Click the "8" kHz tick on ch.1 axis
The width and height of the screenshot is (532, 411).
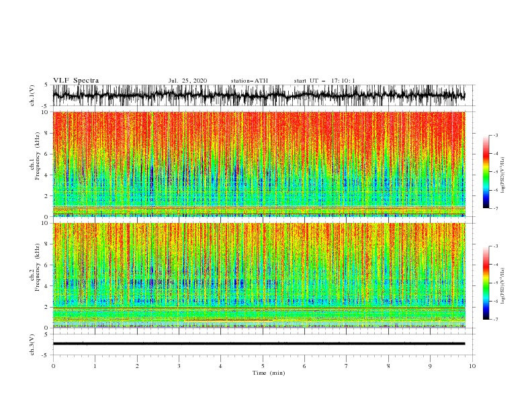[46, 133]
